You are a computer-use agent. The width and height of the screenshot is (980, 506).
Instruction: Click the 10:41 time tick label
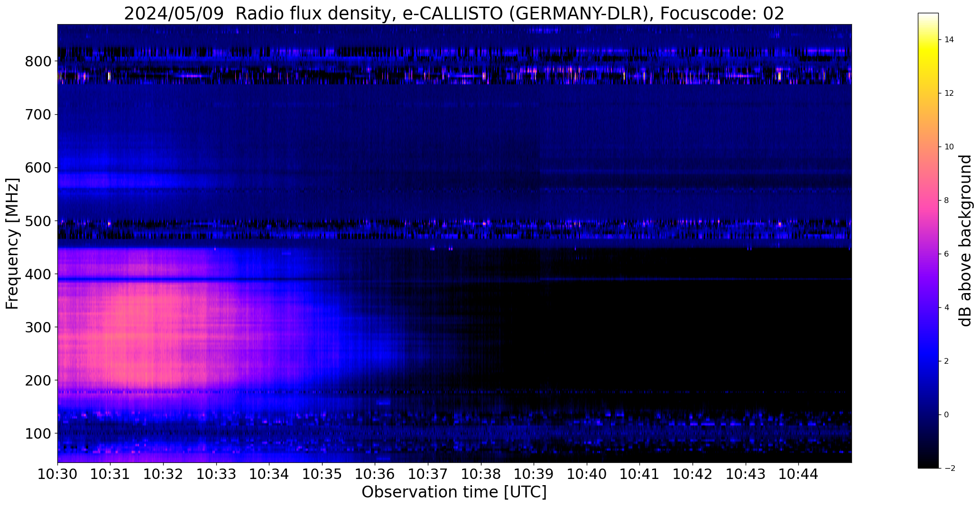pos(640,474)
